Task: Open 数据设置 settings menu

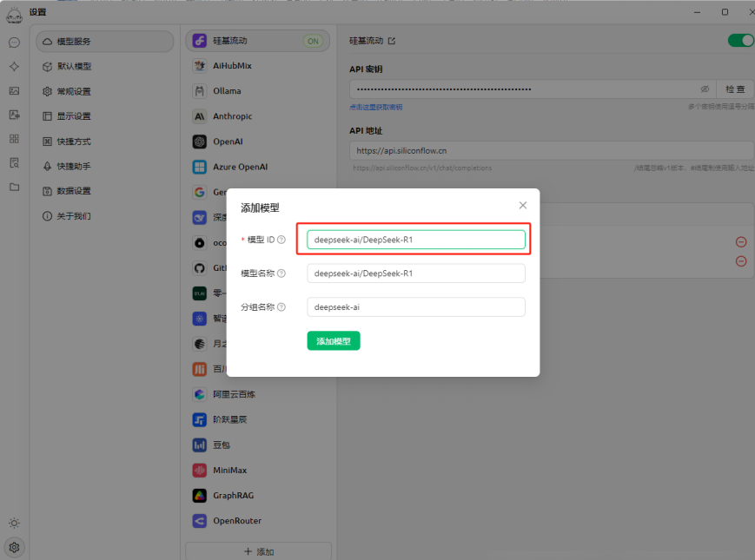Action: tap(104, 191)
